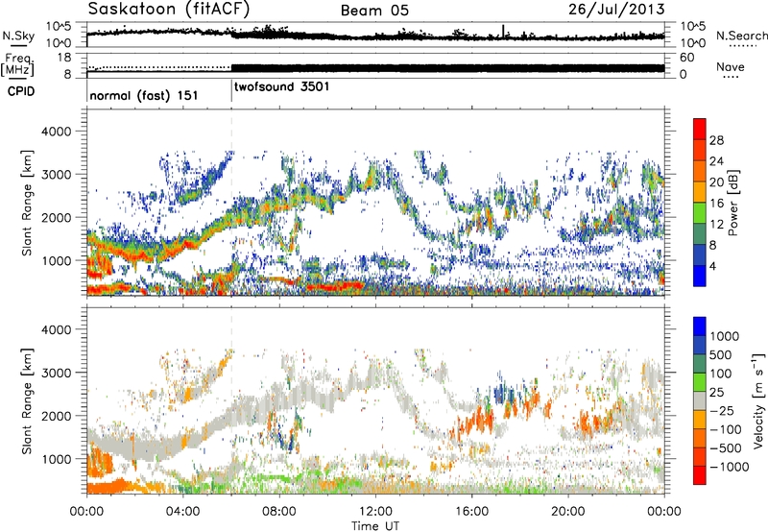This screenshot has width=768, height=532.
Task: Click the 'Freq. [MHz]' axis label
Action: 17,64
